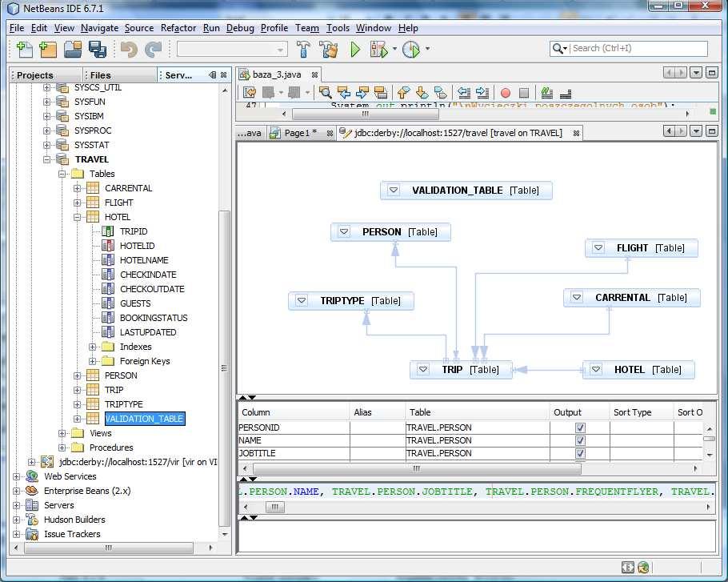This screenshot has width=728, height=582.
Task: Open the Profile menu
Action: tap(274, 28)
